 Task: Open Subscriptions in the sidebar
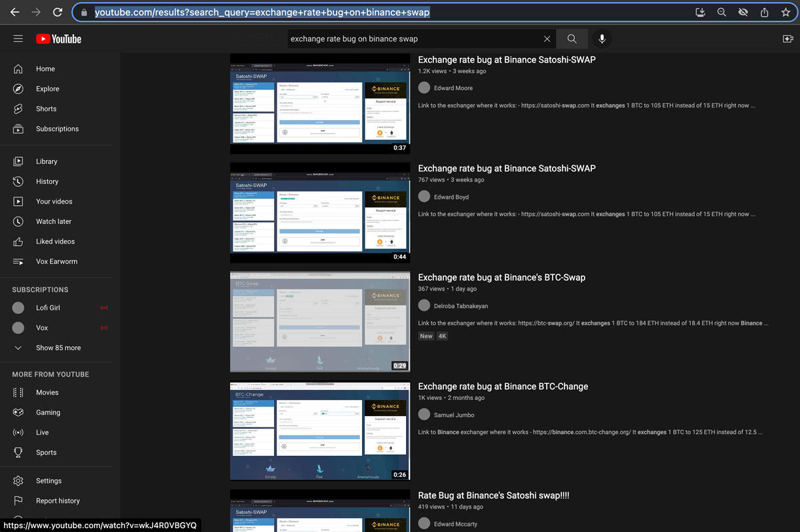click(56, 129)
